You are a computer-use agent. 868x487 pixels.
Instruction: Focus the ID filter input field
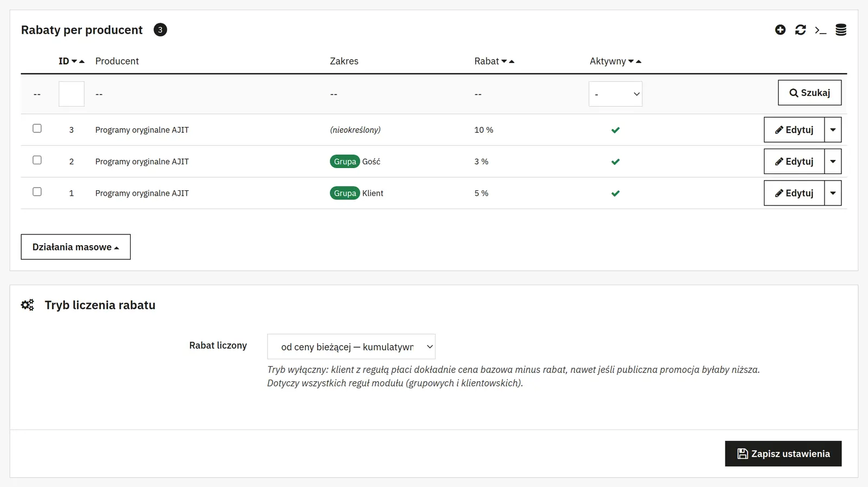72,94
